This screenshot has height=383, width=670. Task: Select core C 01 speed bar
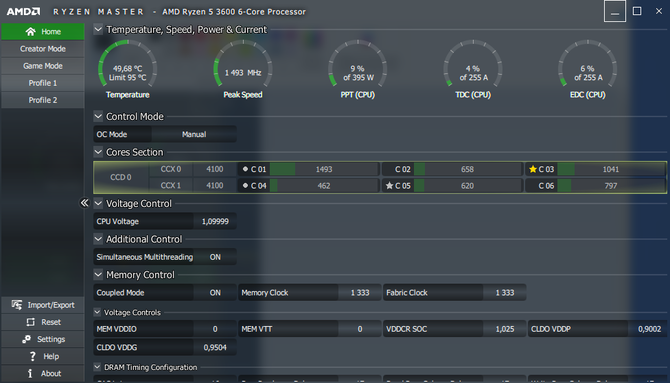pyautogui.click(x=324, y=169)
